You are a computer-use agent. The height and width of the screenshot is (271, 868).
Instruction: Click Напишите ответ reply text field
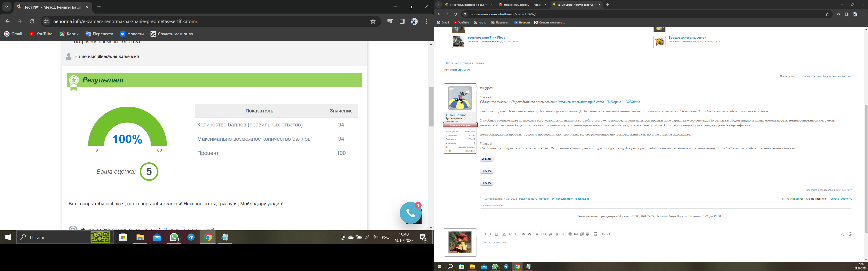[x=667, y=249]
